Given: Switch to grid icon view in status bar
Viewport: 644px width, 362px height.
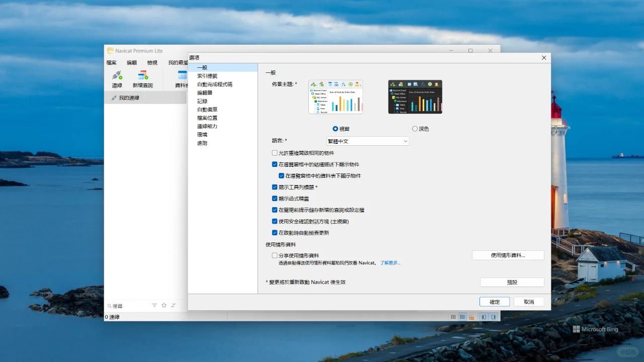Looking at the screenshot, I should pyautogui.click(x=453, y=317).
